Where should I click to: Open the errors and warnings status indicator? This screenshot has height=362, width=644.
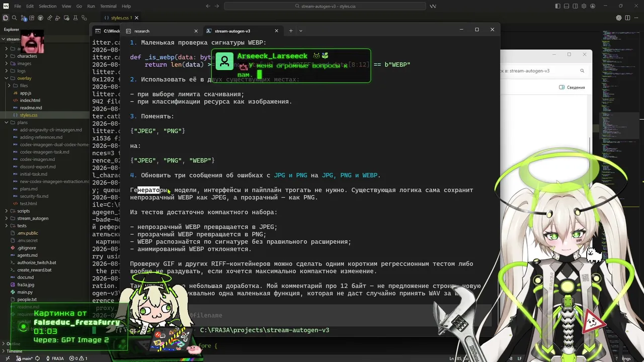coord(78,358)
